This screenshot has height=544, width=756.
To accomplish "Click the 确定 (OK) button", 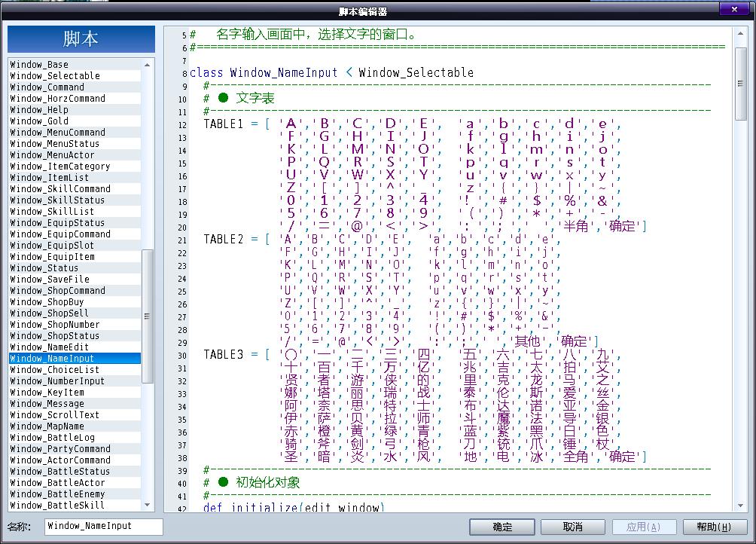I will point(501,527).
